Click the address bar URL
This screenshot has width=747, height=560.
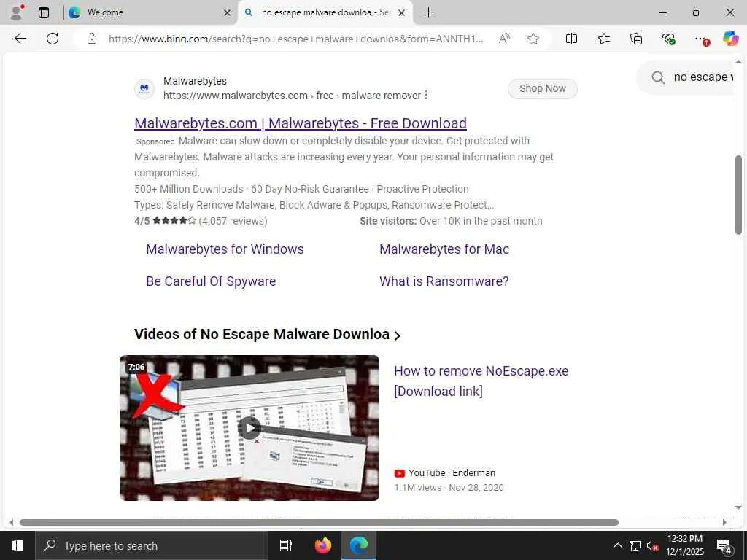[x=295, y=39]
